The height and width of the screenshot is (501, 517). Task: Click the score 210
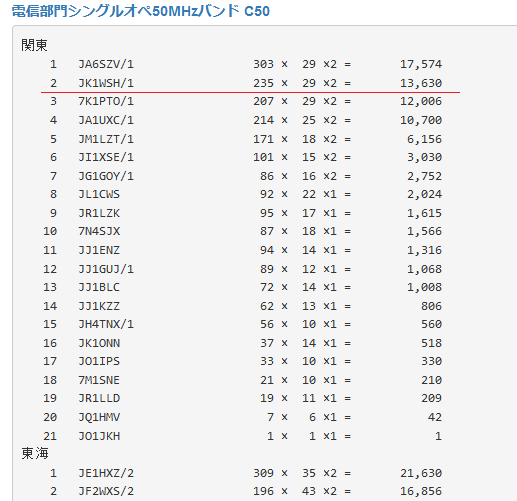432,380
